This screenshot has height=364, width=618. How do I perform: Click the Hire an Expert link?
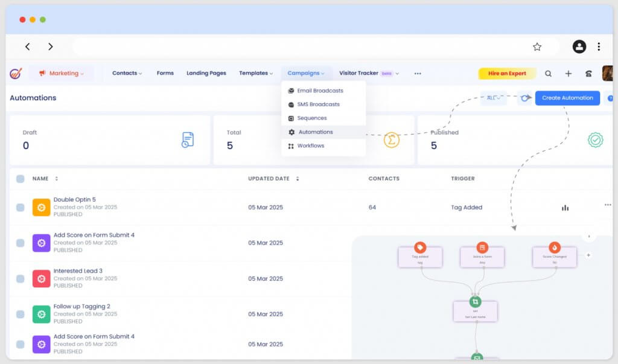(507, 73)
